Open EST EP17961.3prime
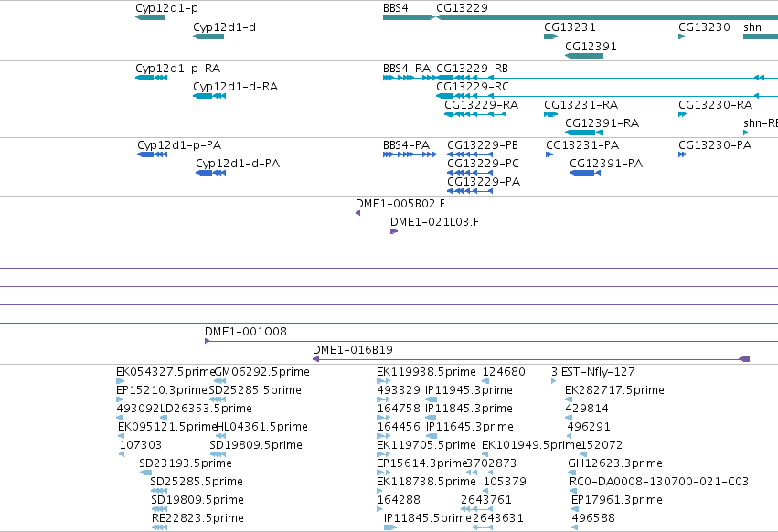The width and height of the screenshot is (778, 532). (575, 508)
